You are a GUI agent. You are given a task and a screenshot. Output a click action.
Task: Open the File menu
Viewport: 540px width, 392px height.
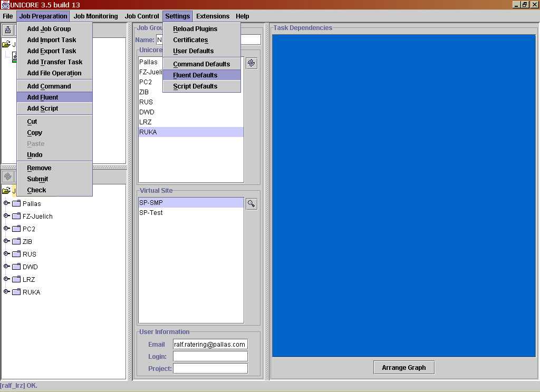7,16
